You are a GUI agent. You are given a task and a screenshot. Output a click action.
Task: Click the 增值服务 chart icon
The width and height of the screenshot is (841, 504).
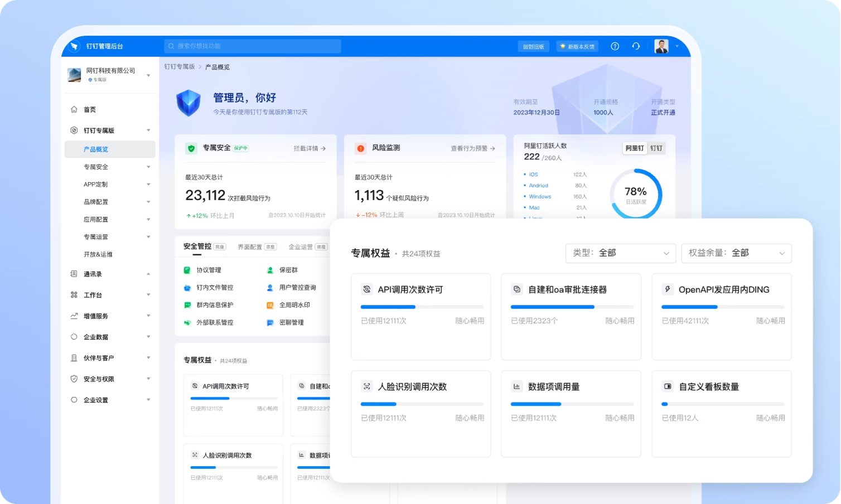[x=74, y=316]
